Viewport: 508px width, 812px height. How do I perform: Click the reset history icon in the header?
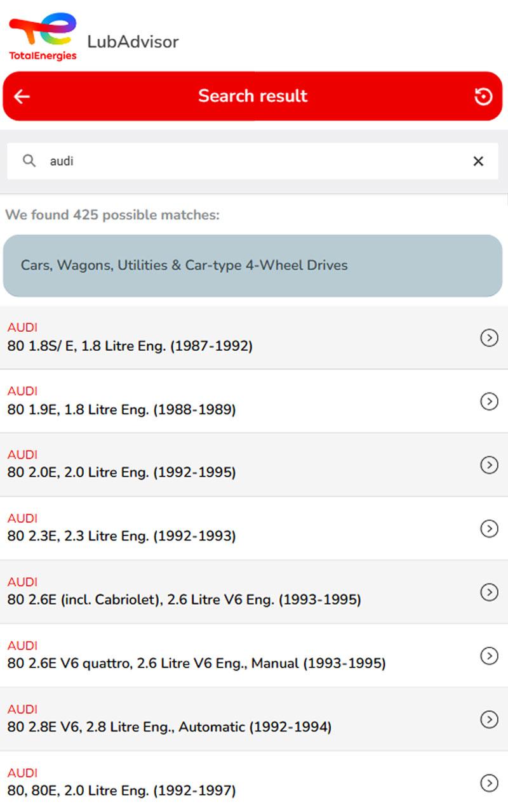483,96
